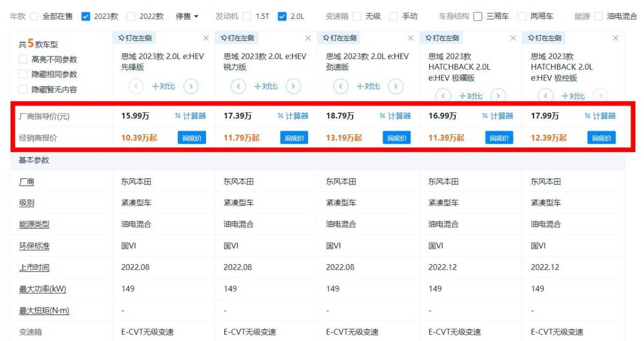Move 先锋版 column left with arrow
The height and width of the screenshot is (341, 644).
(x=136, y=86)
